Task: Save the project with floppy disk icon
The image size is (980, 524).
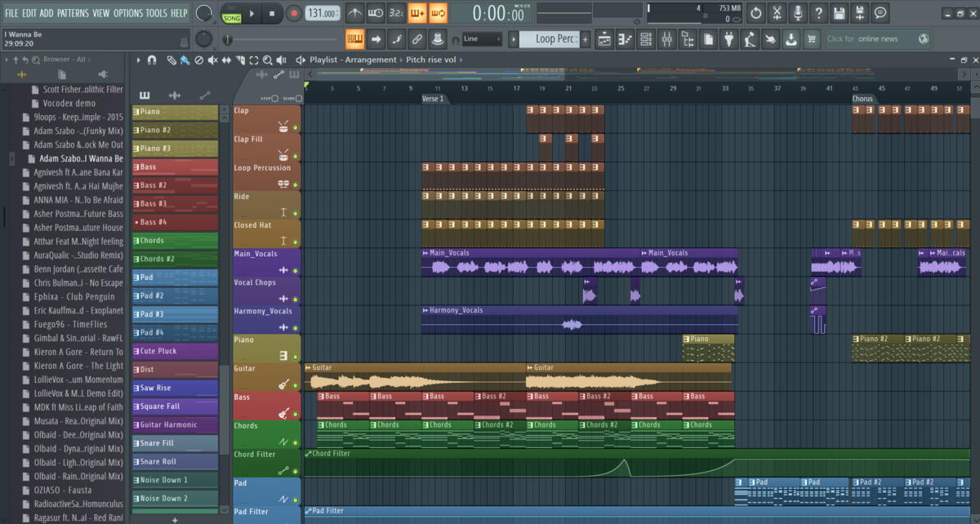Action: tap(839, 13)
